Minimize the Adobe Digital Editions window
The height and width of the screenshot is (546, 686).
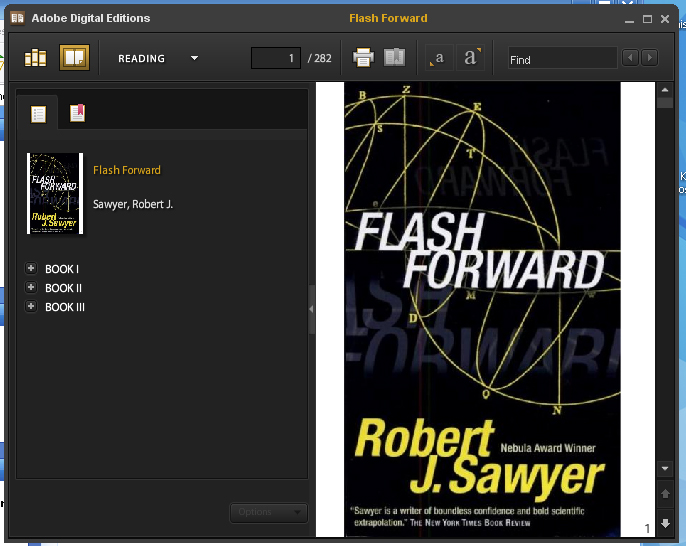tap(629, 19)
